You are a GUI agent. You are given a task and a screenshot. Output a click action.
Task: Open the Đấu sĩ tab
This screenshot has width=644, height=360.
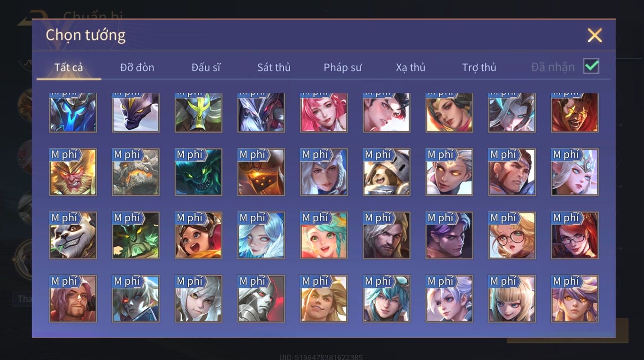206,67
